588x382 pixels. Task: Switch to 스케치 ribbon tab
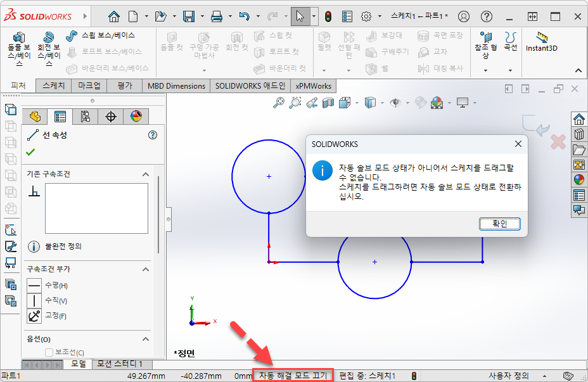click(x=54, y=86)
